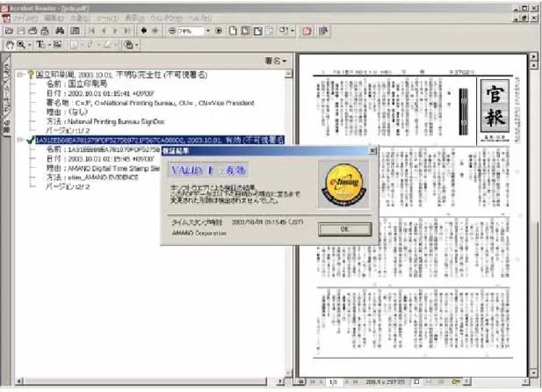Click the 日付 2003.10.01 01:15:41 row
Viewport: 542px width, 392px height.
click(x=100, y=93)
